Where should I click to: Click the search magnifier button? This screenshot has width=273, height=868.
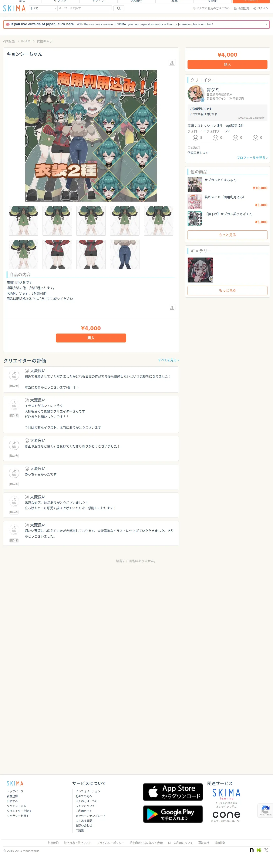(x=119, y=9)
